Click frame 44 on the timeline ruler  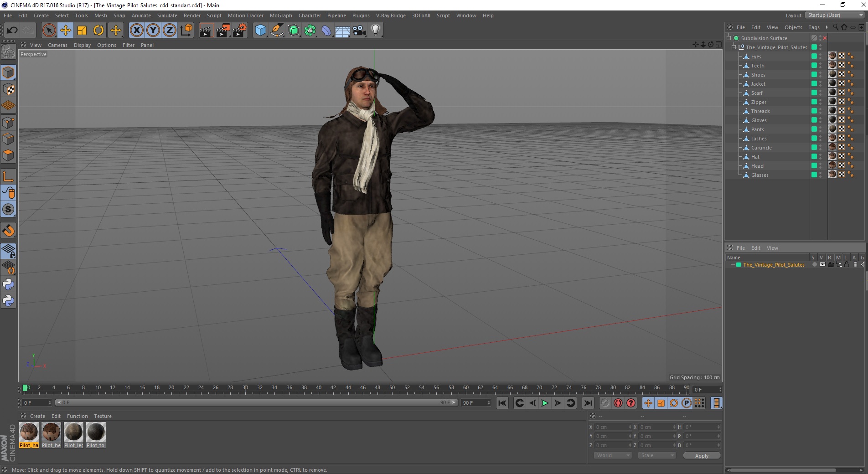348,388
